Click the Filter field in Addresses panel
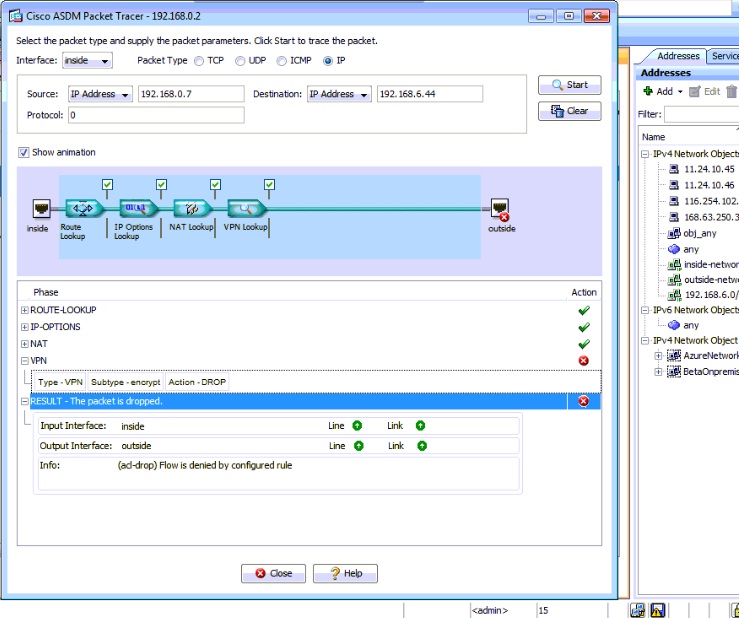The width and height of the screenshot is (739, 618). click(701, 115)
